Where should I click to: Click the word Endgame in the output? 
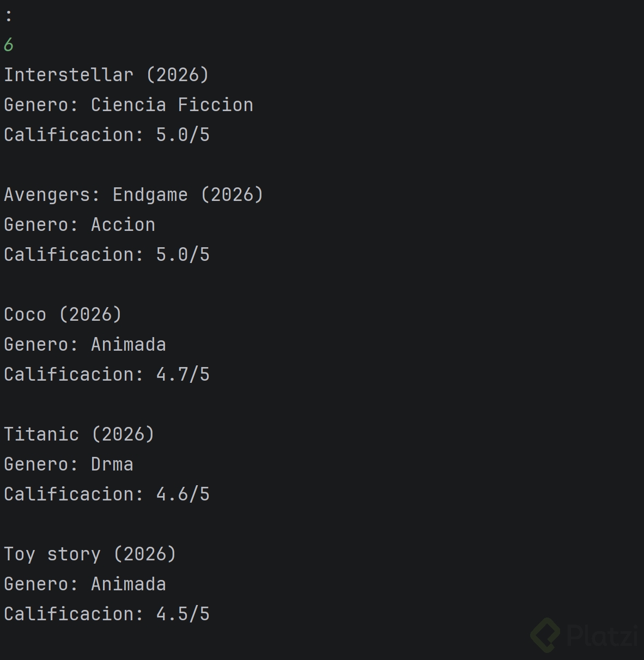[150, 194]
